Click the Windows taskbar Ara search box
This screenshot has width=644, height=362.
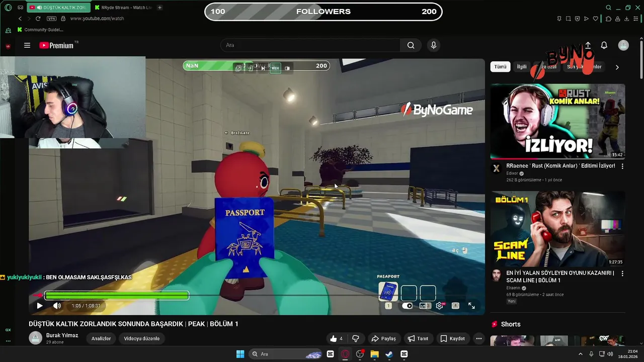click(286, 354)
